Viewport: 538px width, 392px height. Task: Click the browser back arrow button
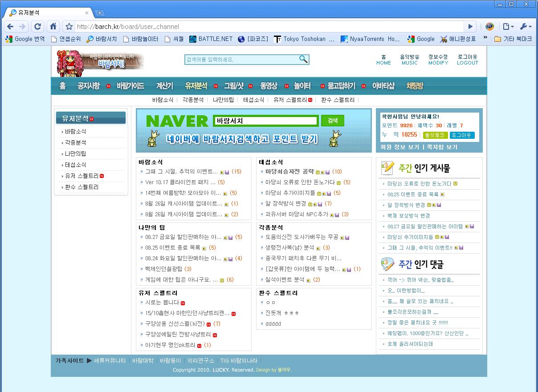[x=10, y=26]
